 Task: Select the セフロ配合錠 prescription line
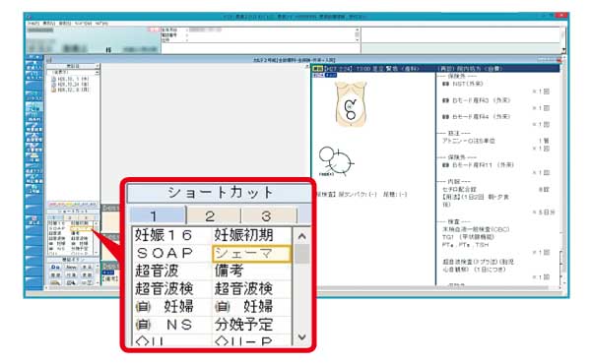pos(459,189)
